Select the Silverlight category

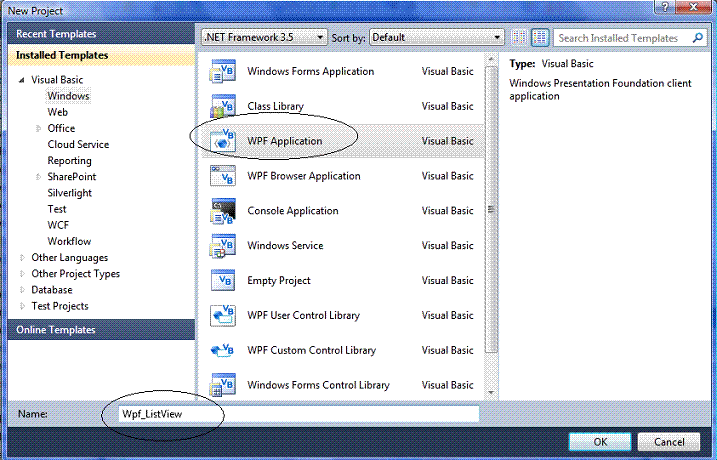tap(70, 193)
